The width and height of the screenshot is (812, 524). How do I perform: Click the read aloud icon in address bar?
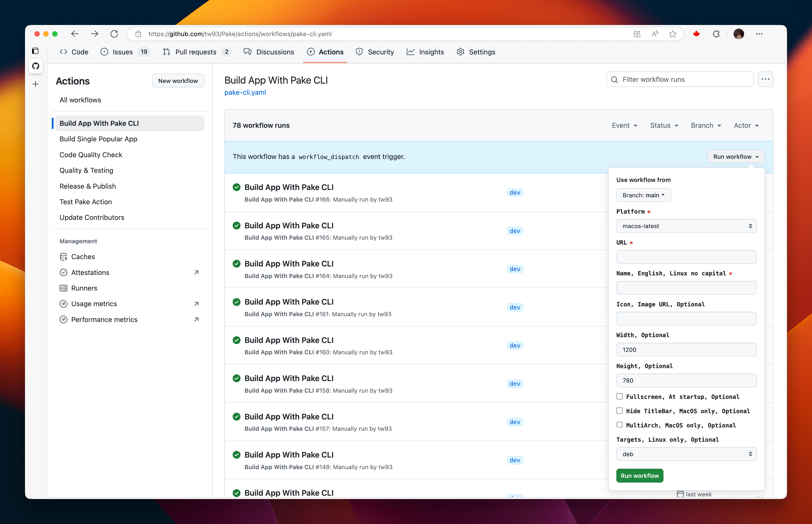click(655, 34)
